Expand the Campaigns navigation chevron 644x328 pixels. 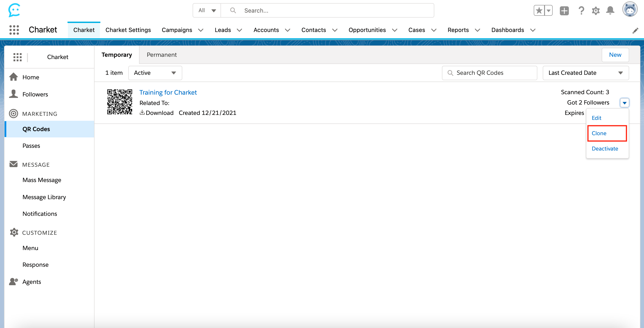click(200, 30)
